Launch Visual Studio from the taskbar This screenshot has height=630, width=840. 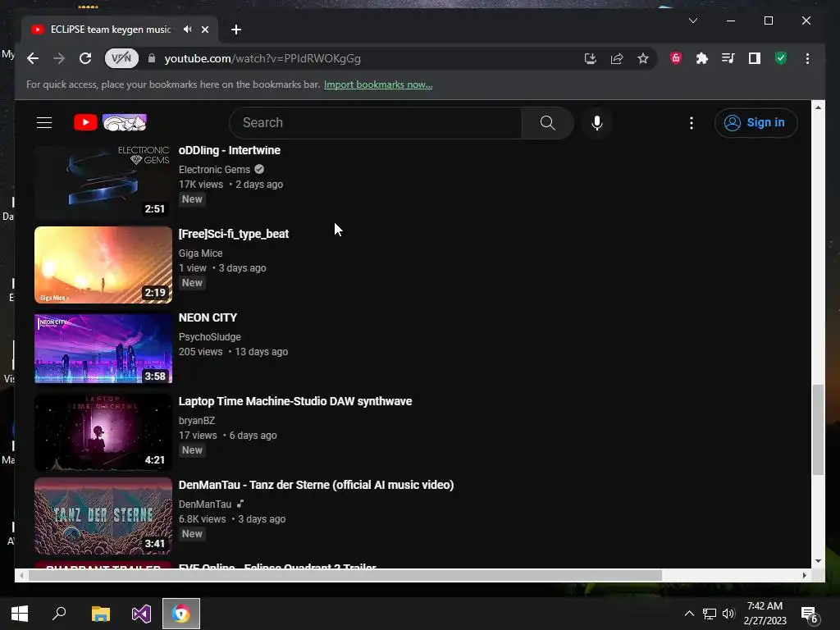(141, 614)
